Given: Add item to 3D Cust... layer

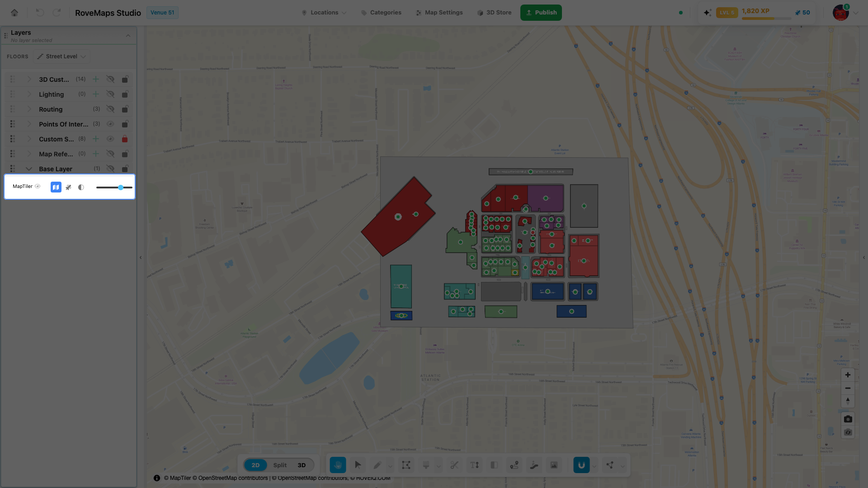Looking at the screenshot, I should (x=96, y=80).
